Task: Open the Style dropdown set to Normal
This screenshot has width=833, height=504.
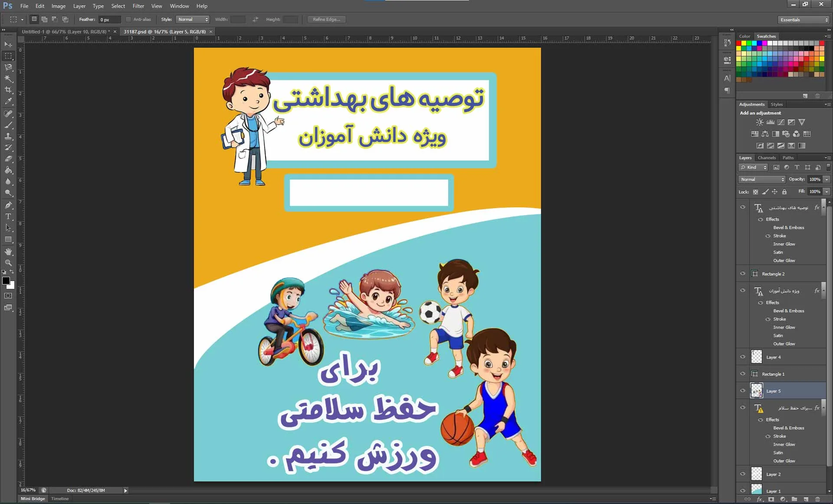Action: coord(193,20)
